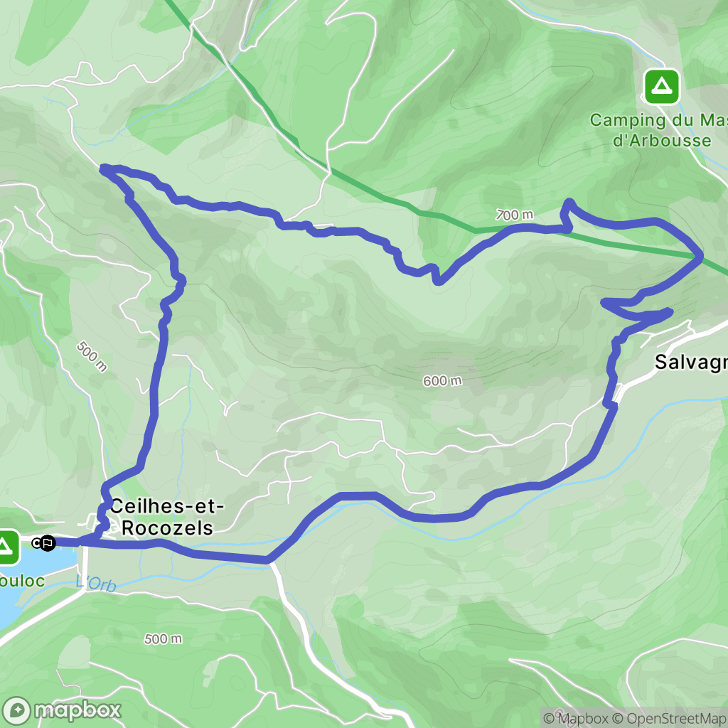Image resolution: width=728 pixels, height=728 pixels.
Task: Click the route's easternmost point on the green line
Action: tap(700, 256)
